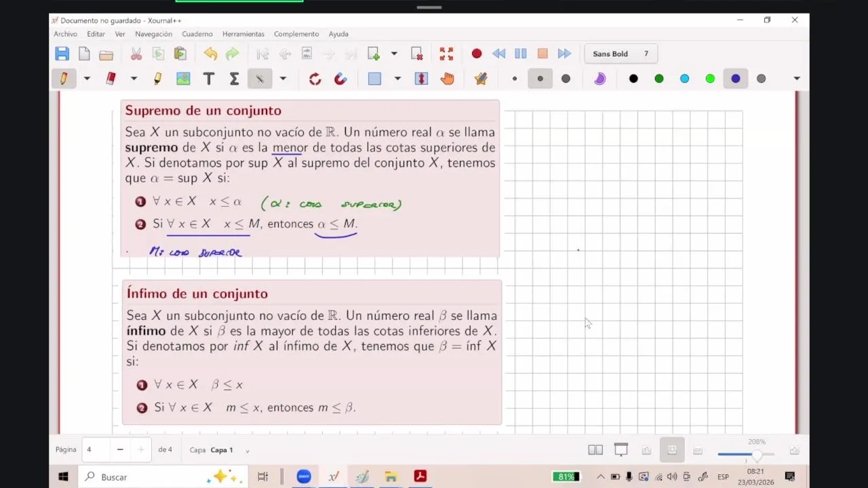
Task: Save the document with the floppy disk icon
Action: tap(62, 54)
